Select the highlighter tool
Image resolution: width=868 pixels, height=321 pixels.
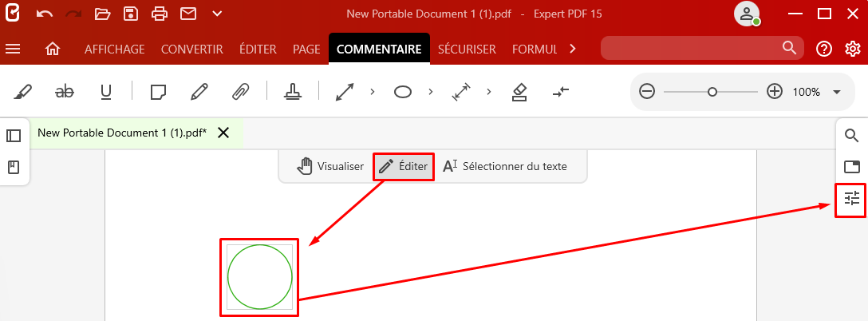click(x=22, y=92)
